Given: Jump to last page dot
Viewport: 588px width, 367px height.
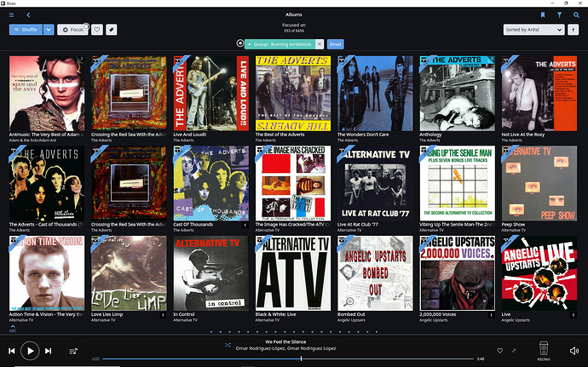Looking at the screenshot, I should pos(377,332).
